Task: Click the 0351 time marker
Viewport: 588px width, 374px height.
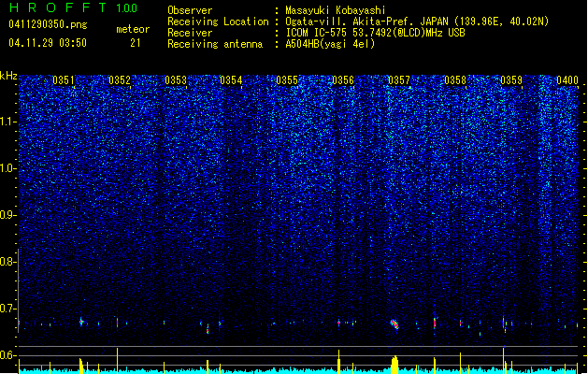Action: (x=64, y=79)
